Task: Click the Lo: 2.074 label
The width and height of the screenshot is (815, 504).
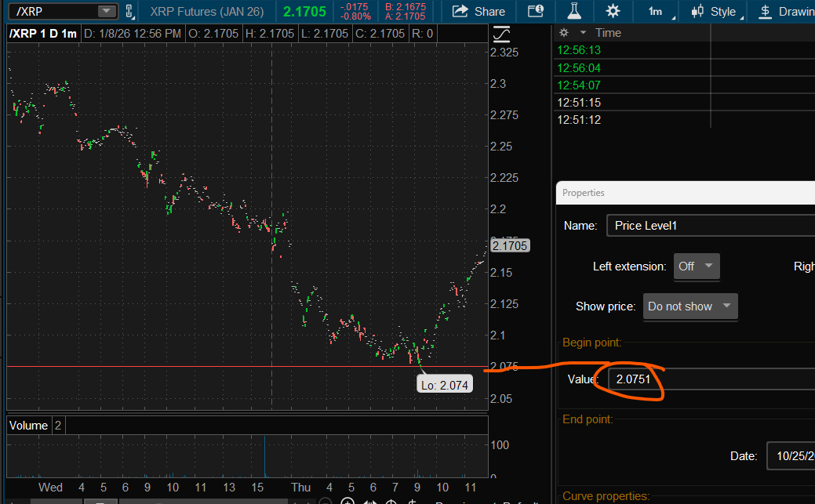Action: click(x=445, y=385)
